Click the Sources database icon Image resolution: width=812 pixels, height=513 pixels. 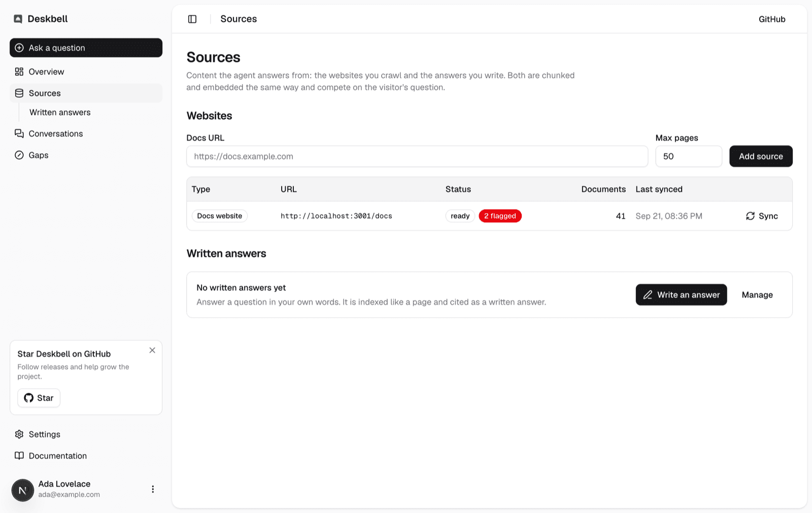pos(19,93)
